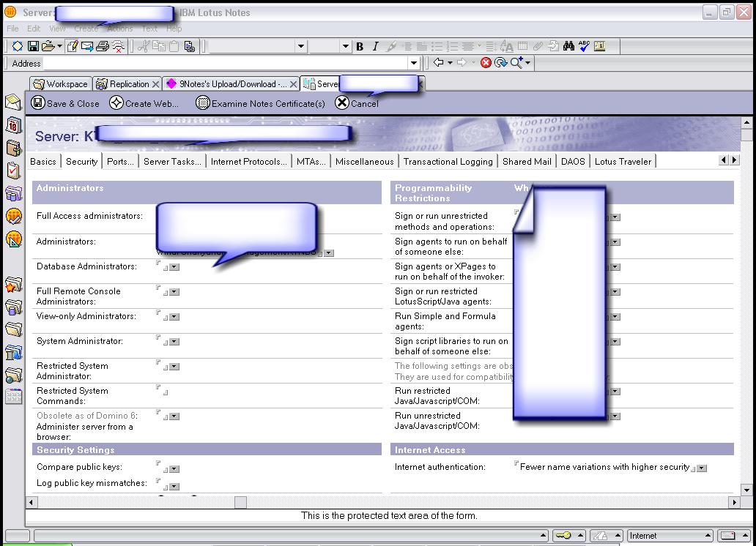
Task: Switch to Internet Protocols tab
Action: point(248,162)
